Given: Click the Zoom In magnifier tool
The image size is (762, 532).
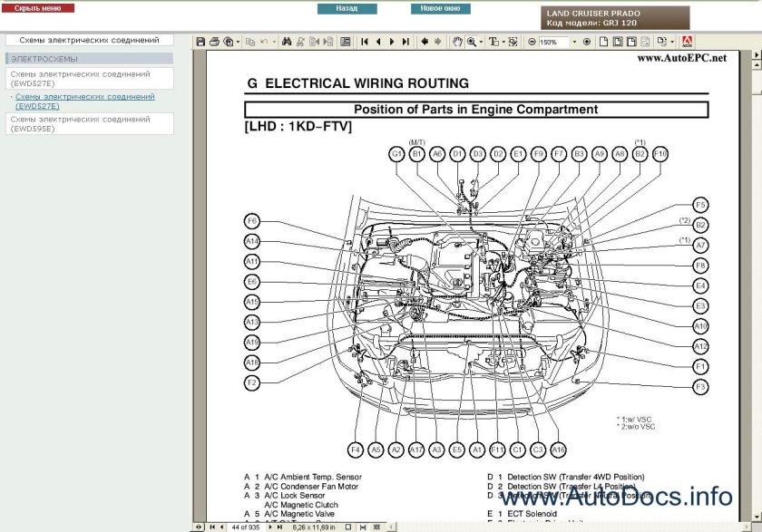Looking at the screenshot, I should 472,42.
